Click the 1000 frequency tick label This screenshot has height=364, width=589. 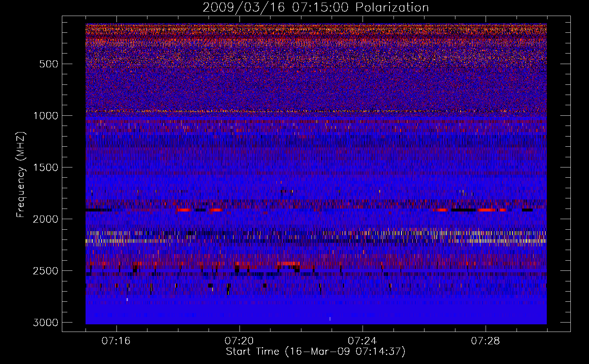click(x=46, y=116)
